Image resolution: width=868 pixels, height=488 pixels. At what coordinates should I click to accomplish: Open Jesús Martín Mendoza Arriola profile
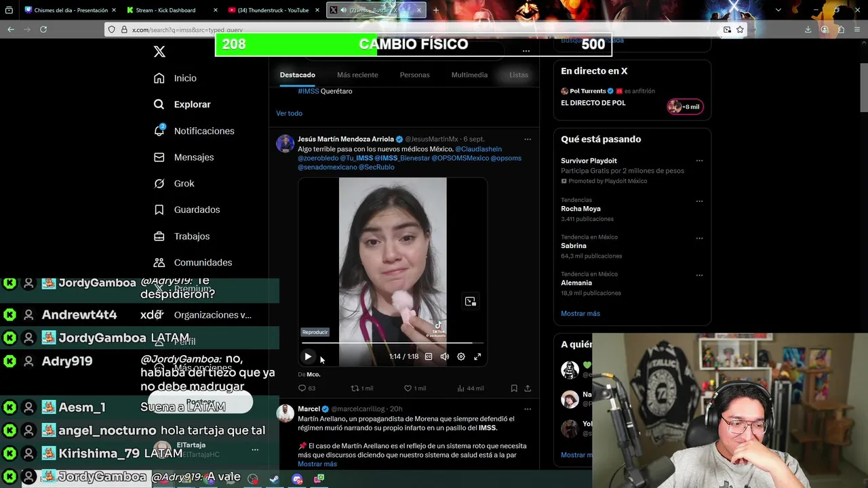[346, 140]
